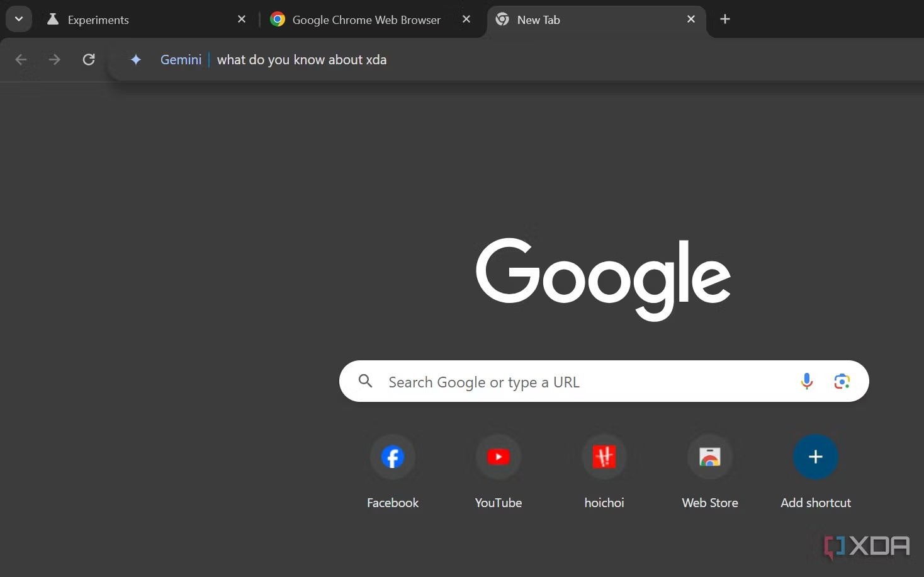Click the Search Google or type a URL box
This screenshot has height=577, width=924.
604,381
